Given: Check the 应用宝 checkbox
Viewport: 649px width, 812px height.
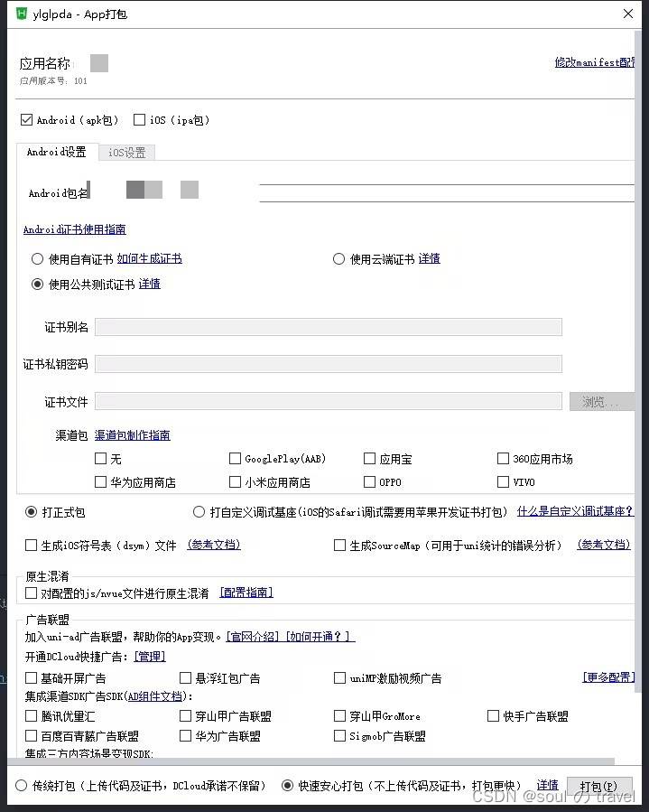Looking at the screenshot, I should tap(369, 458).
